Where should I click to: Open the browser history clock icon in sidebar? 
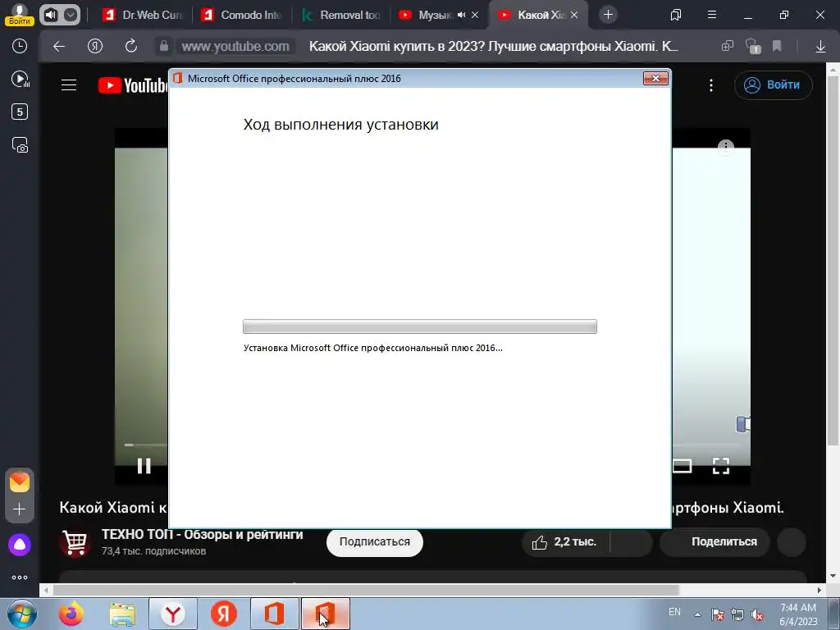[20, 46]
